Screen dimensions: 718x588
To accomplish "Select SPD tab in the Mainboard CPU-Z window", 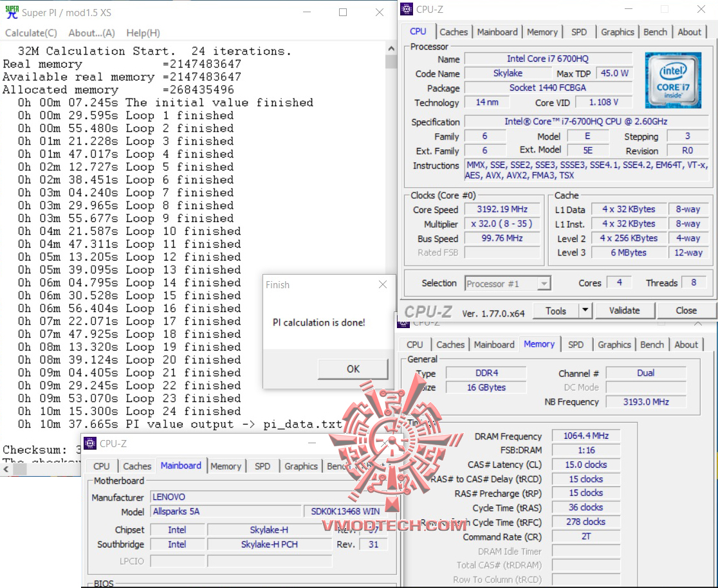I will pyautogui.click(x=262, y=466).
